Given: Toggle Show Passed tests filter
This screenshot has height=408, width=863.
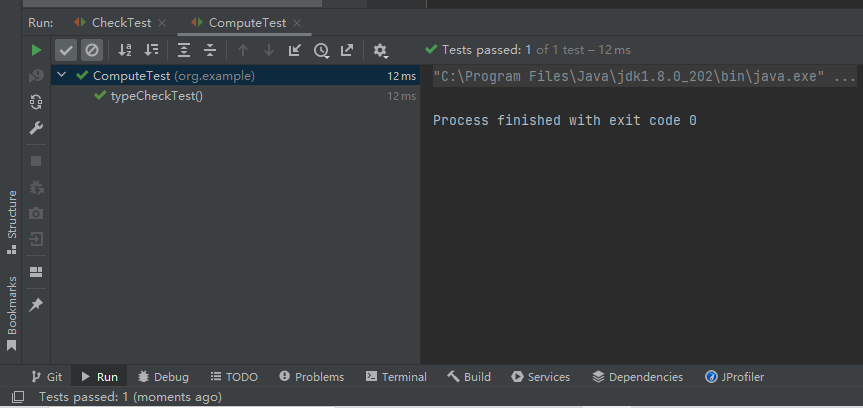Looking at the screenshot, I should pos(66,49).
